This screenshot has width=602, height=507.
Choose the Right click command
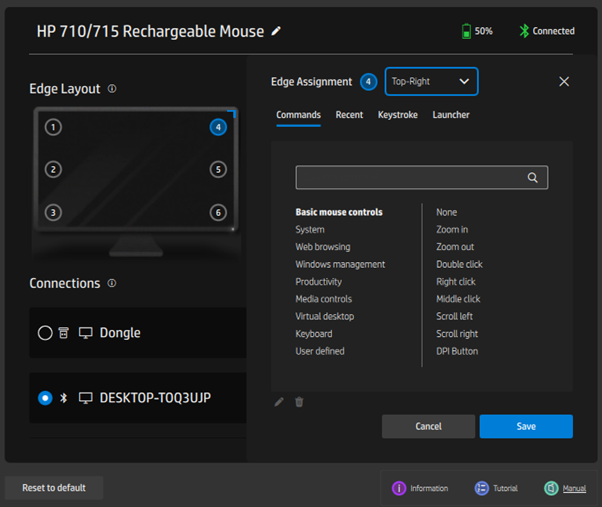click(456, 282)
